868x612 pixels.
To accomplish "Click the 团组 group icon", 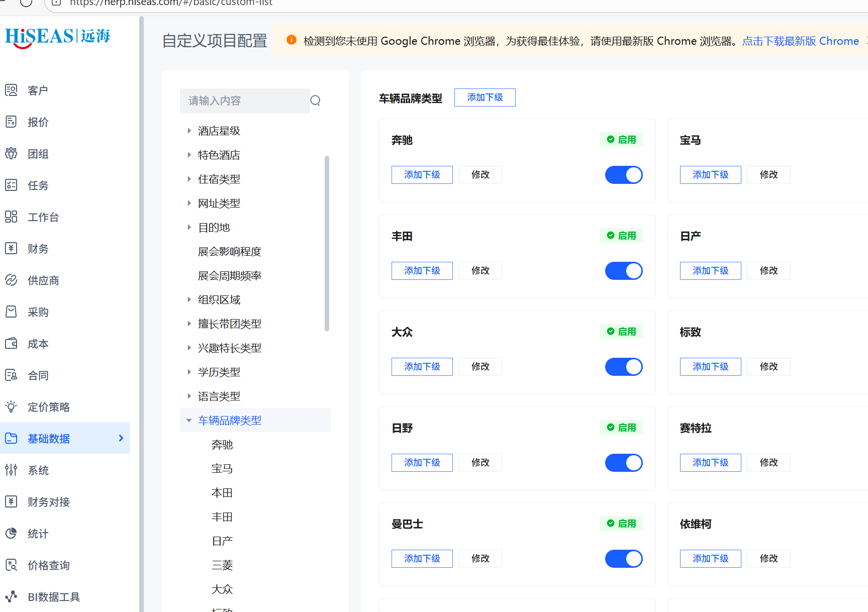I will pos(11,154).
